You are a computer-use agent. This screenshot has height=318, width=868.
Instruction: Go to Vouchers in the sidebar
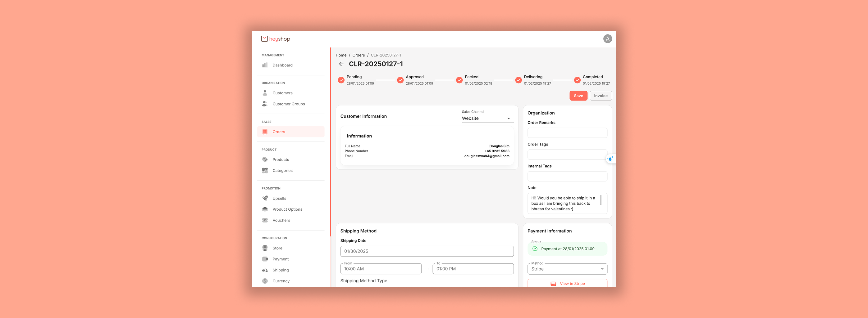[x=281, y=220]
